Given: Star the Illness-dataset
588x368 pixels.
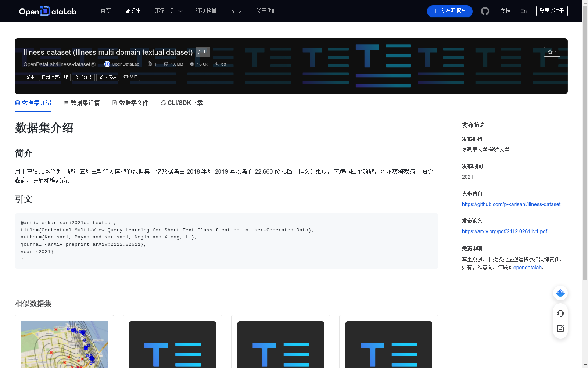Looking at the screenshot, I should [552, 52].
